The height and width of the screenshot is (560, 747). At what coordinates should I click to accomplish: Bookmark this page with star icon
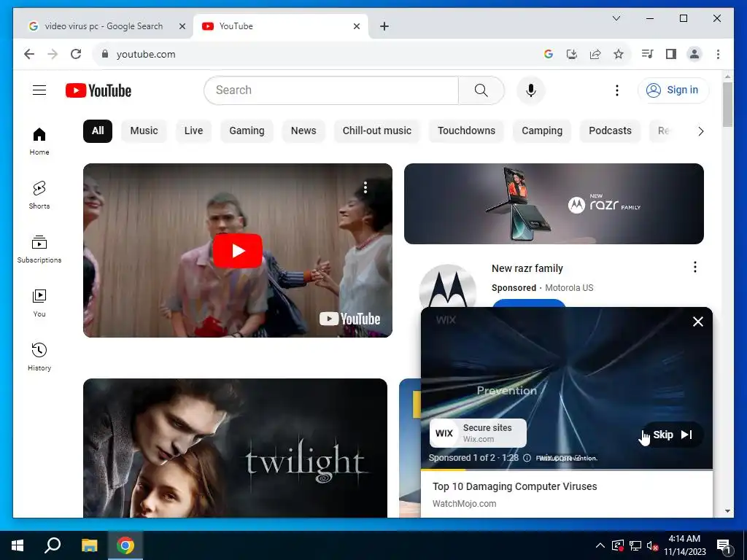(619, 54)
